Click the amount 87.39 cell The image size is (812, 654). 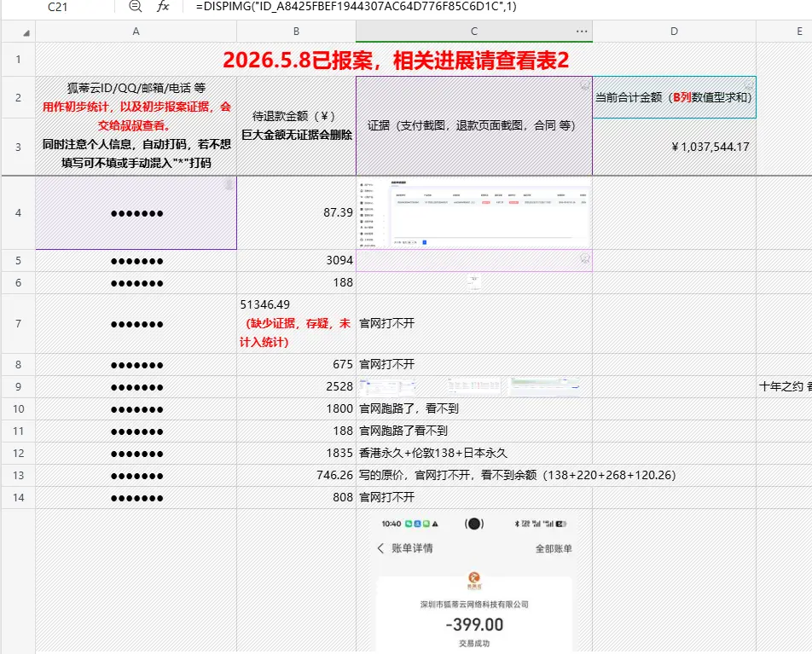[x=296, y=213]
